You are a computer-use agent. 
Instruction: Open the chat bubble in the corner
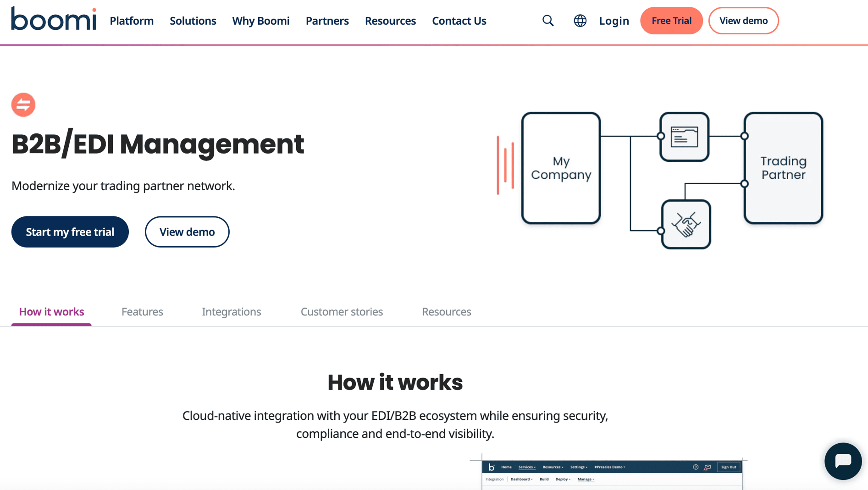coord(843,461)
